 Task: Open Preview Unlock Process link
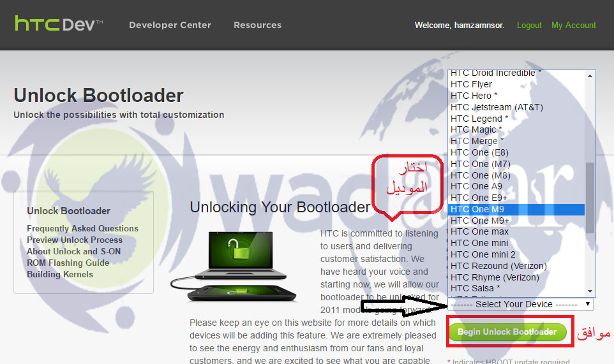coord(75,240)
